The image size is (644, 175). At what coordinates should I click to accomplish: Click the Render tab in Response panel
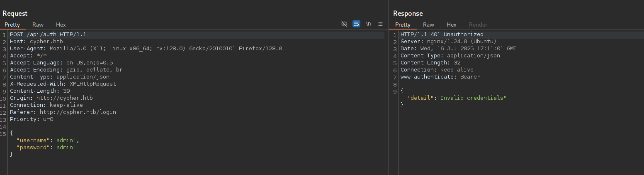pyautogui.click(x=478, y=25)
